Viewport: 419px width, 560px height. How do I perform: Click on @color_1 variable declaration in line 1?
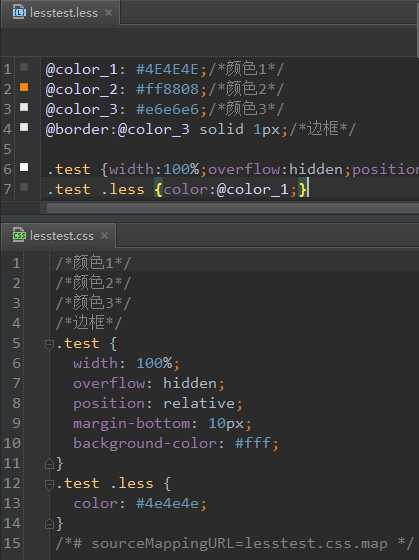click(81, 69)
